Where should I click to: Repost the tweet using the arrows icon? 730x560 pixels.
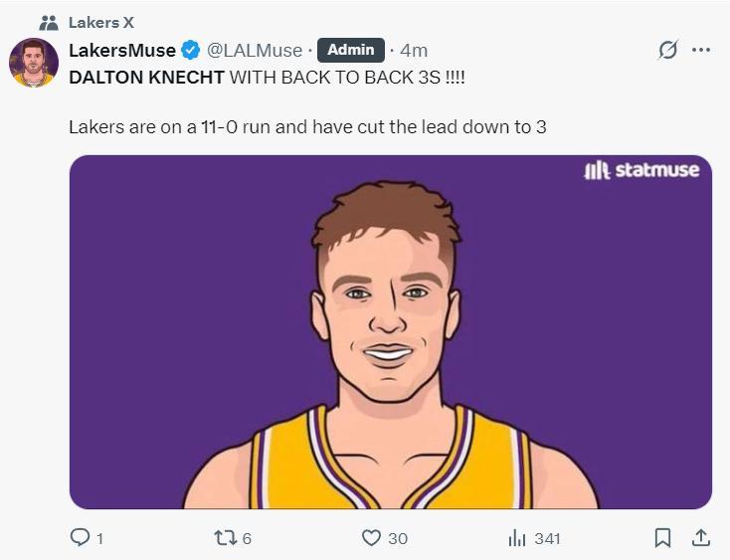[226, 538]
